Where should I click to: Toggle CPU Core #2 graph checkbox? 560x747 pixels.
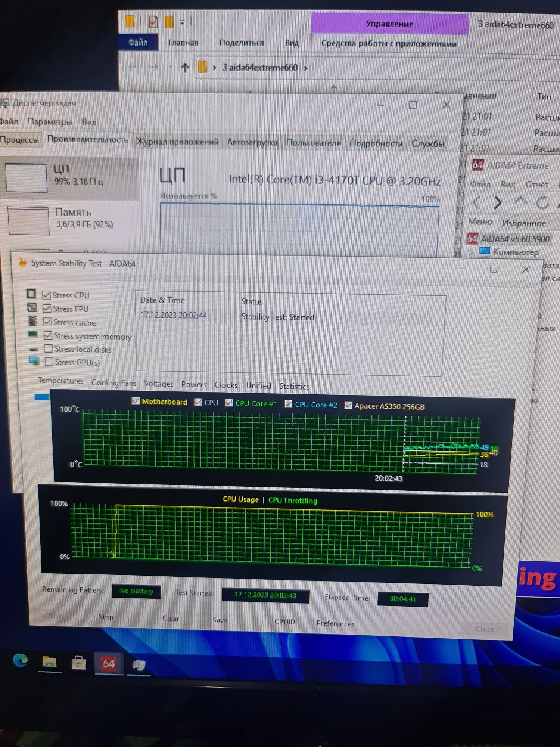[x=288, y=404]
